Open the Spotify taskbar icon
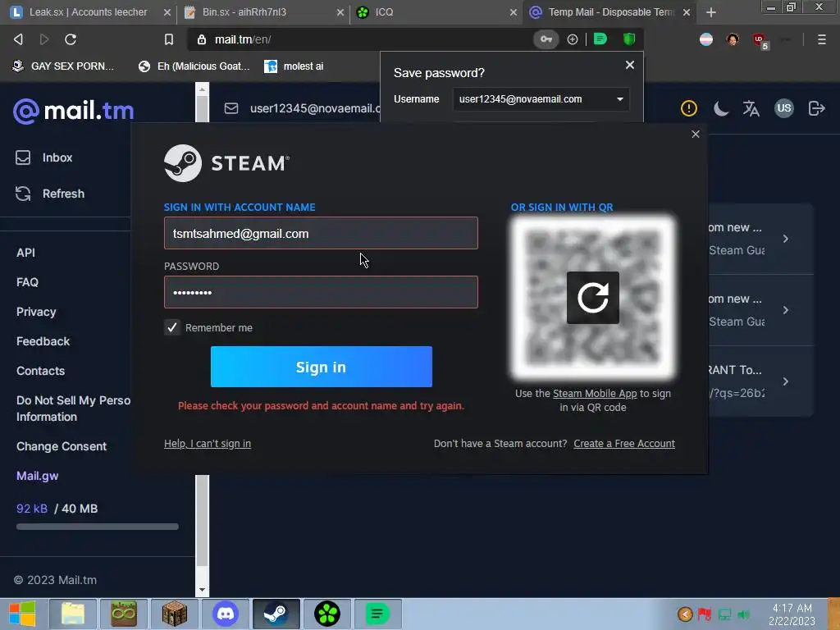840x630 pixels. tap(377, 614)
